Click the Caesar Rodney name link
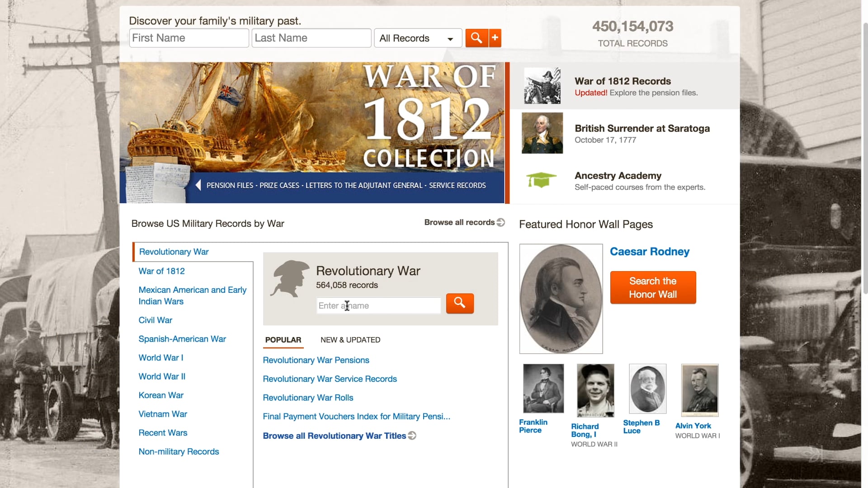The image size is (868, 488). (x=649, y=252)
